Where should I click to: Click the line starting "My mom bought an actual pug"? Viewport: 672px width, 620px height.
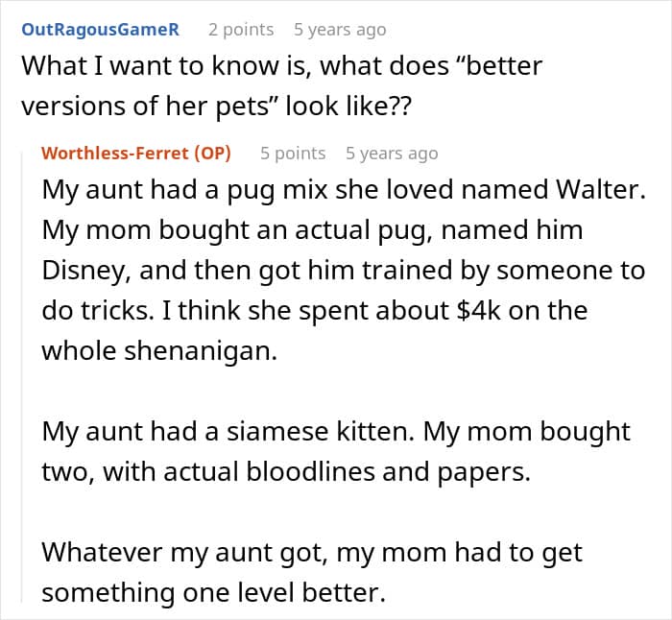(312, 229)
